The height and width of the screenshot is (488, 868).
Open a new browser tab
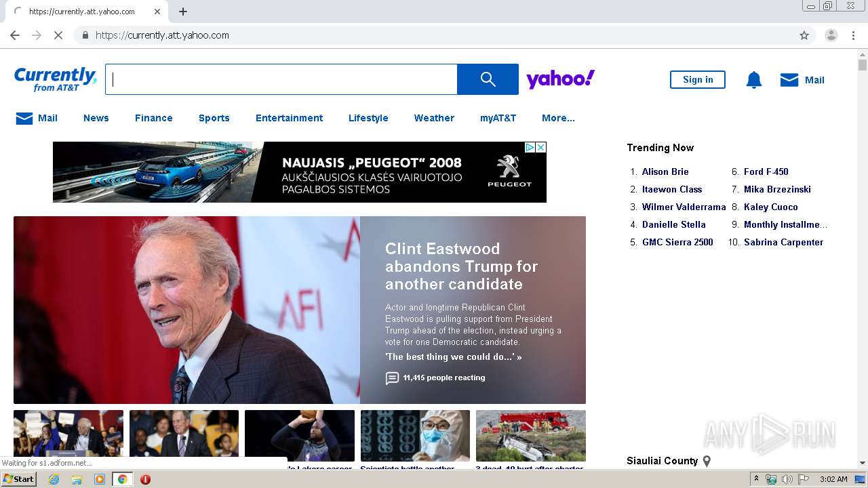pyautogui.click(x=183, y=12)
